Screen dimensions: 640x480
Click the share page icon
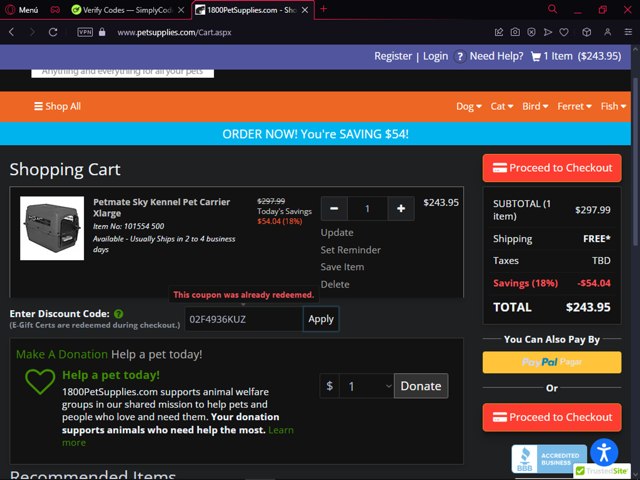[x=499, y=32]
